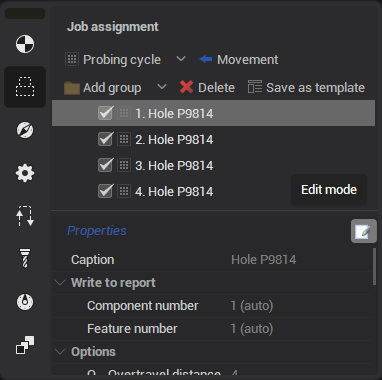Screen dimensions: 382x380
Task: Click grid icon of 3. Hole P9814
Action: [124, 165]
